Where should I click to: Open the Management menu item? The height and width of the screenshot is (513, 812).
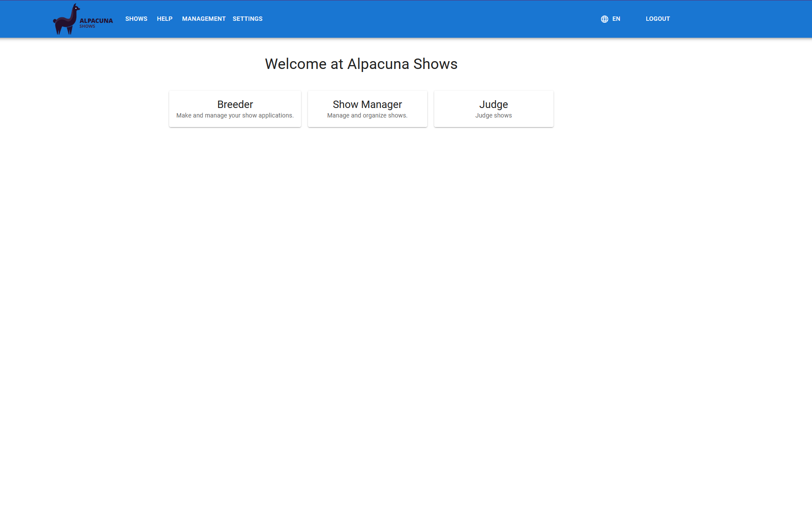(204, 19)
